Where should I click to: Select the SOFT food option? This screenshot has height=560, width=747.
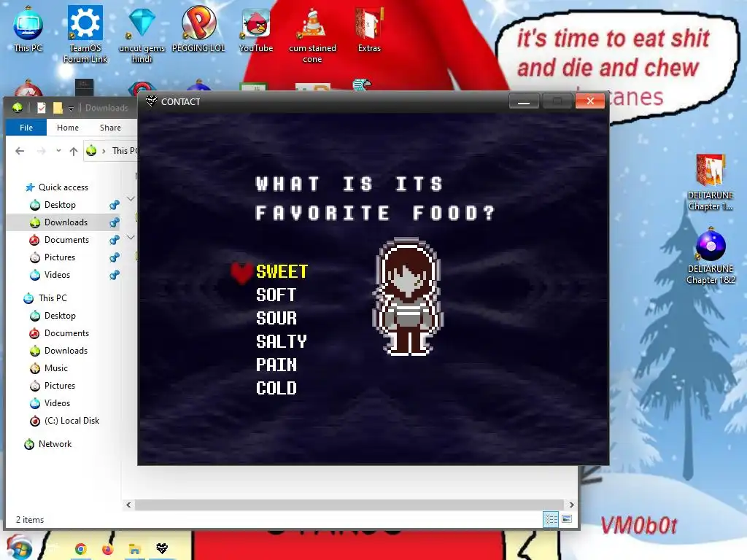pos(276,295)
